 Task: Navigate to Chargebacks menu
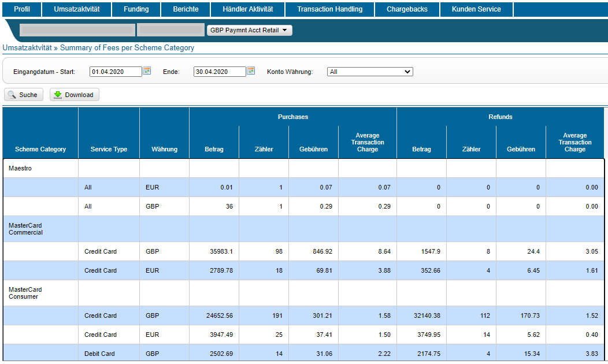pos(407,9)
